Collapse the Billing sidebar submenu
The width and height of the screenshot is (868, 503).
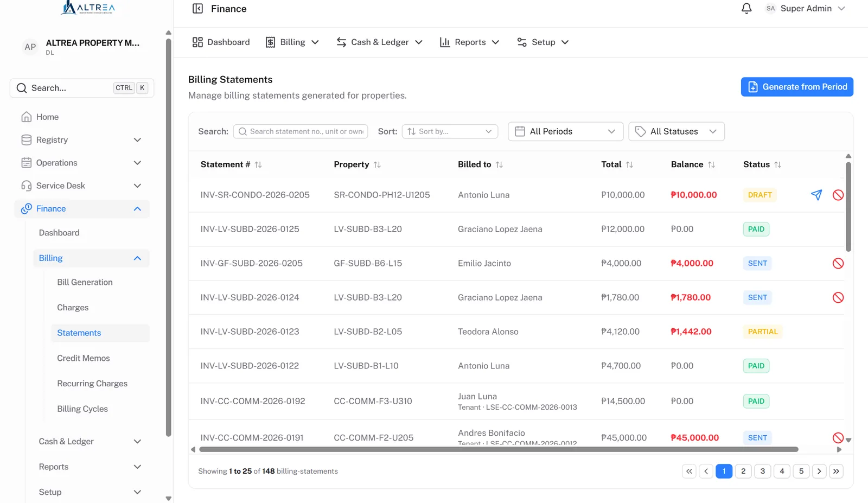(91, 258)
